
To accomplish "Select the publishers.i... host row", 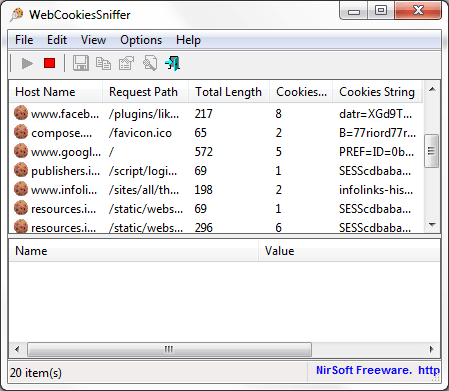I will pyautogui.click(x=216, y=171).
